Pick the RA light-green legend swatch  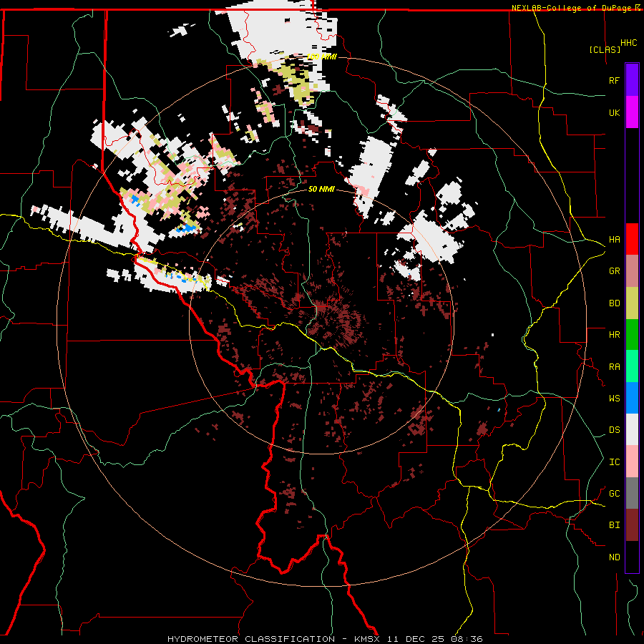(632, 366)
